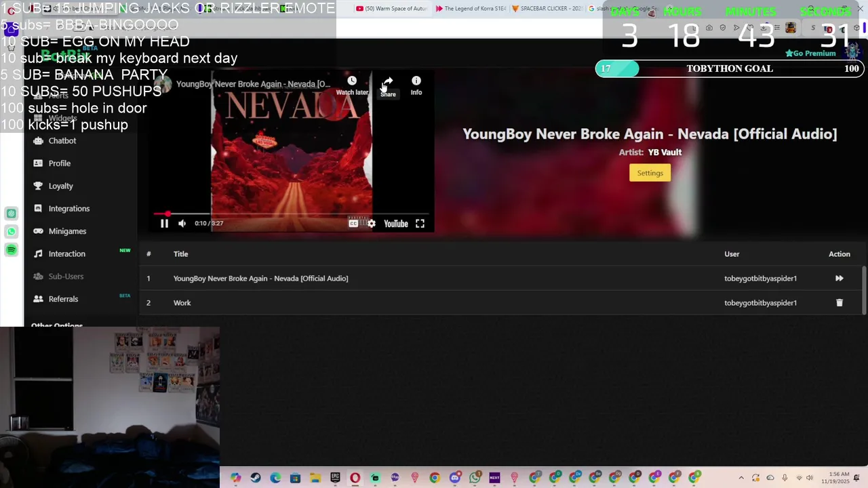The width and height of the screenshot is (868, 488).
Task: Show video Info card
Action: tap(416, 85)
